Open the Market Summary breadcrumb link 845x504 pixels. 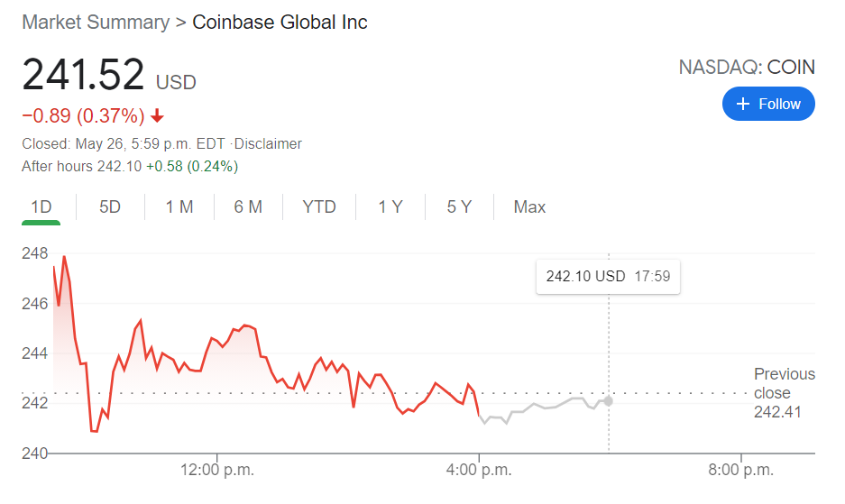96,23
